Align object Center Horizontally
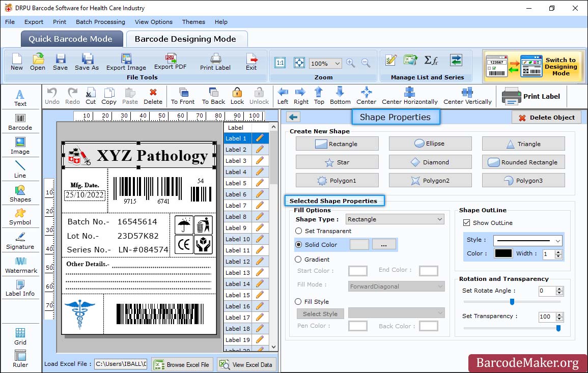This screenshot has height=373, width=588. 409,96
